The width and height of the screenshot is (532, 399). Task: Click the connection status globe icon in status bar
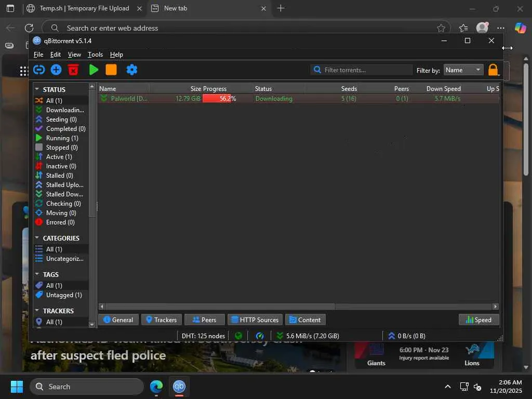pos(238,336)
